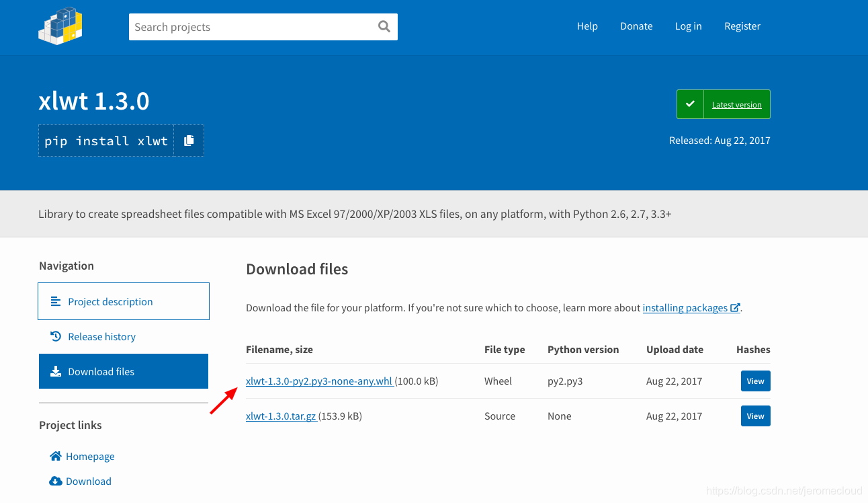The height and width of the screenshot is (503, 868).
Task: Click the Release history clock icon
Action: pyautogui.click(x=56, y=336)
